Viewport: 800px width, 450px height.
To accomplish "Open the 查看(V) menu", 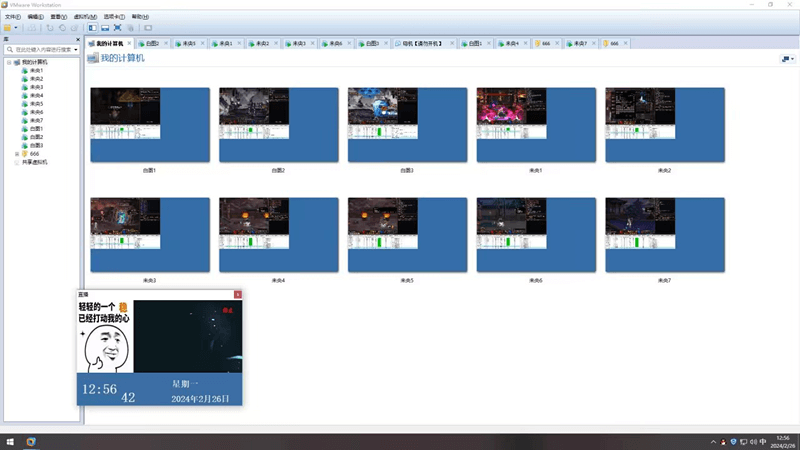I will point(59,17).
